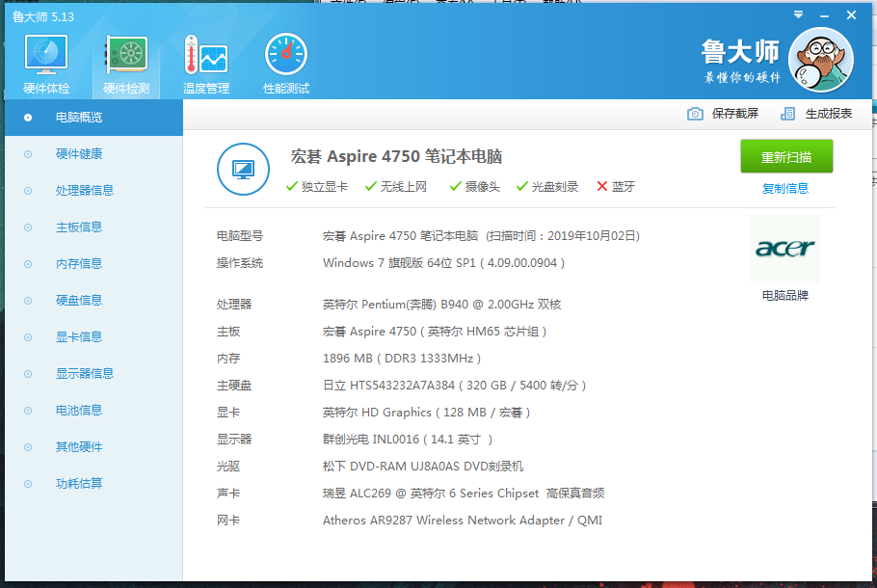Click the green check next to 摄像头
The image size is (877, 588).
point(455,186)
